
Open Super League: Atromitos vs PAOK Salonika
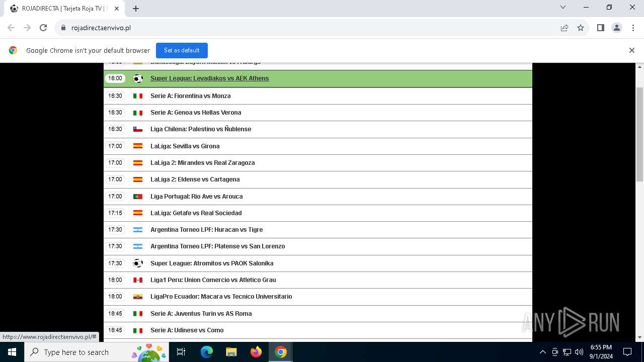(x=212, y=263)
